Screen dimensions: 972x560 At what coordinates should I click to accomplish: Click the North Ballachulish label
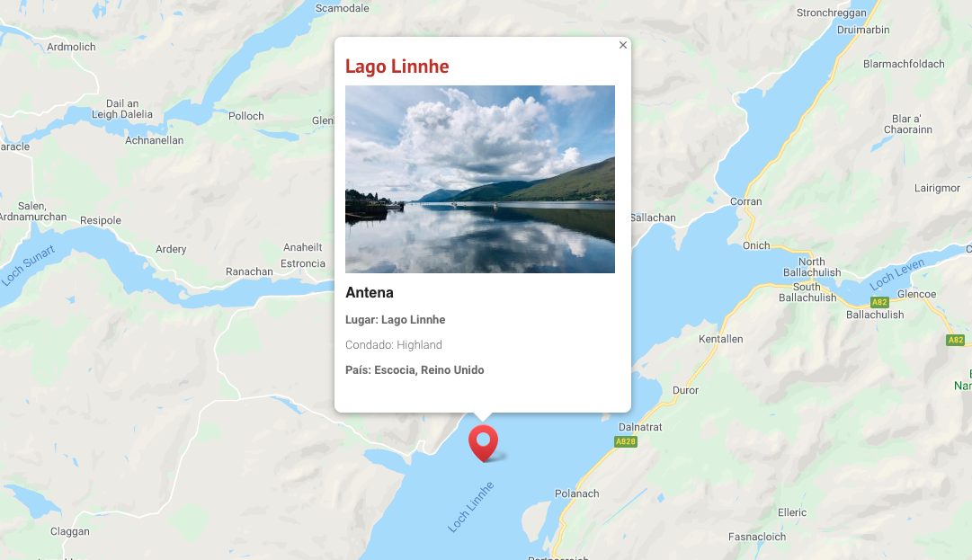coord(811,267)
